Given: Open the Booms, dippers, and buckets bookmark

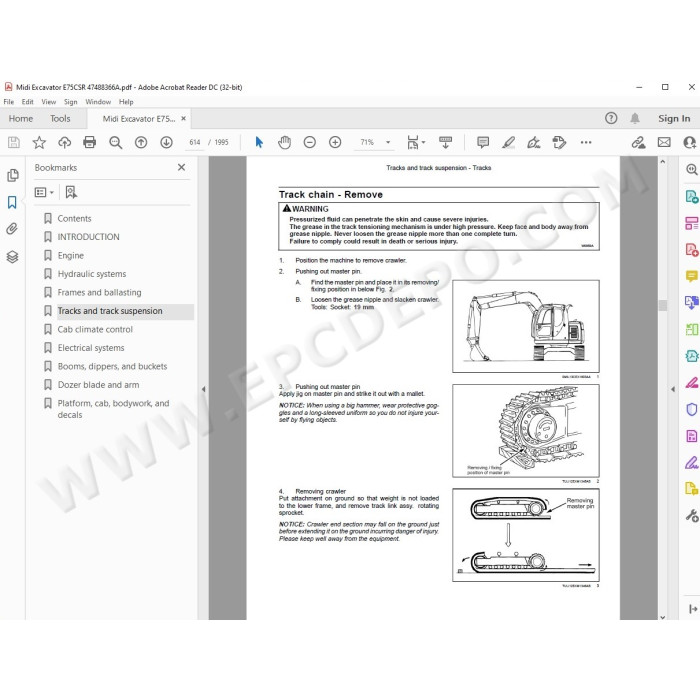Looking at the screenshot, I should click(112, 366).
